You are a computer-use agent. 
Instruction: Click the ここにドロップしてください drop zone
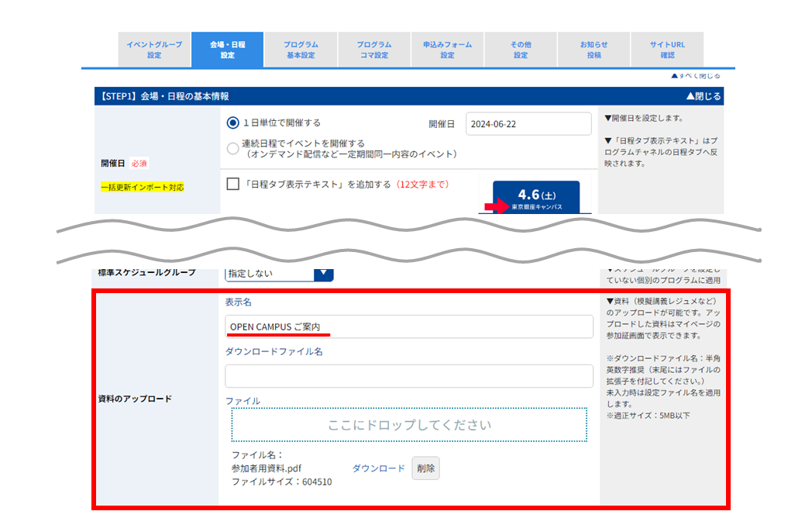pyautogui.click(x=409, y=425)
